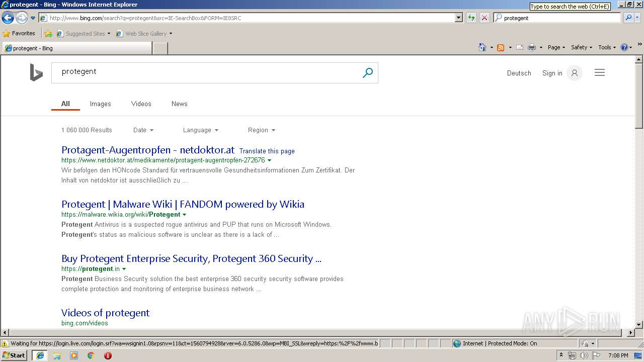Click Translate this page link

click(x=267, y=151)
